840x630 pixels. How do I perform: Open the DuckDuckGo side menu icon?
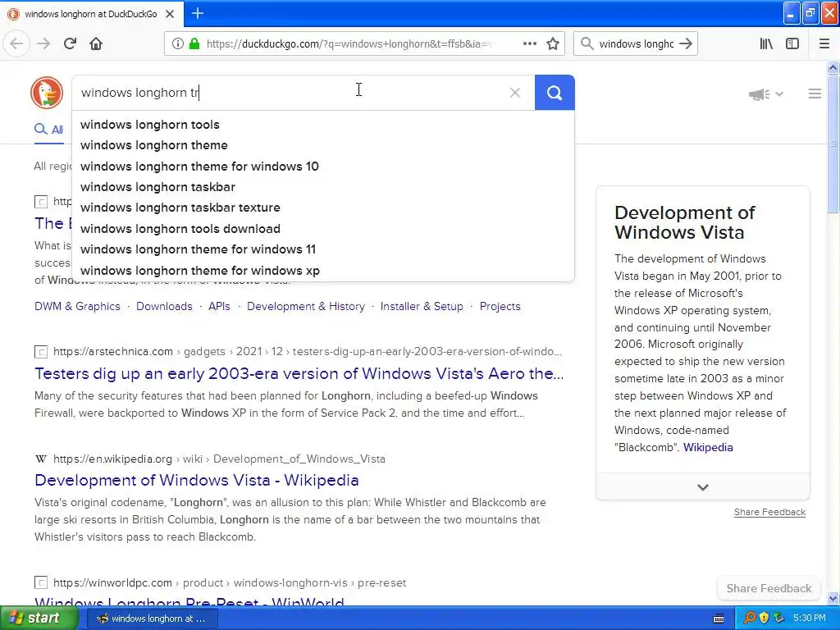pos(815,94)
